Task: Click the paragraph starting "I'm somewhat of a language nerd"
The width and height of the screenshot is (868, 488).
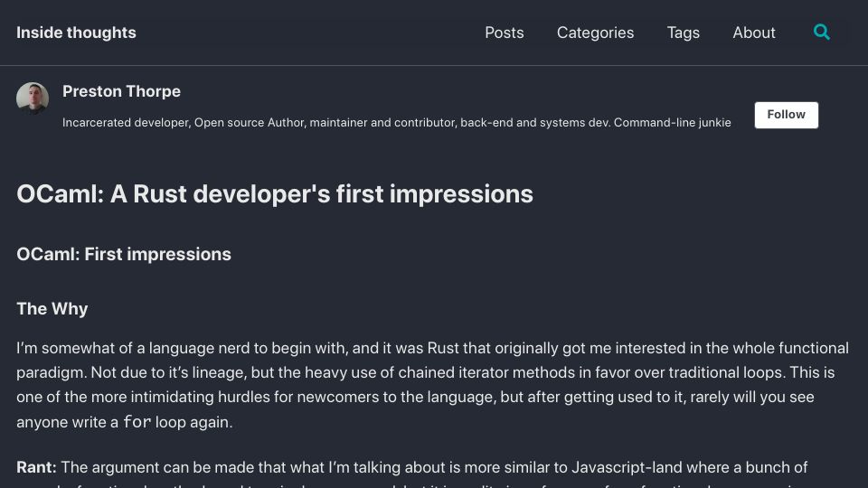Action: 433,385
